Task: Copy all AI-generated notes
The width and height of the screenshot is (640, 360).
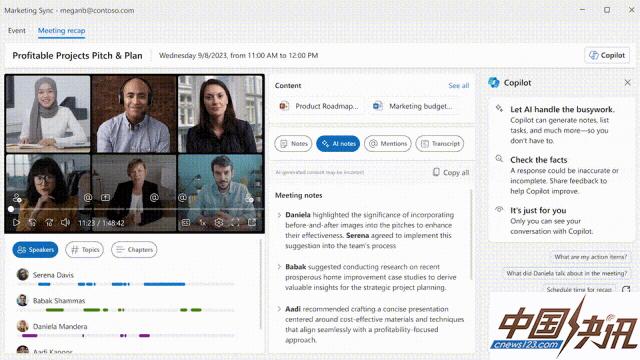Action: coord(451,172)
